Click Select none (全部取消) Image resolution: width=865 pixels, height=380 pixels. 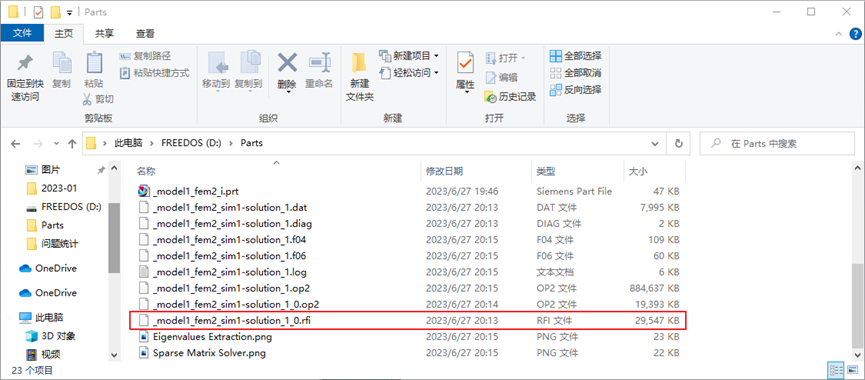pyautogui.click(x=575, y=73)
